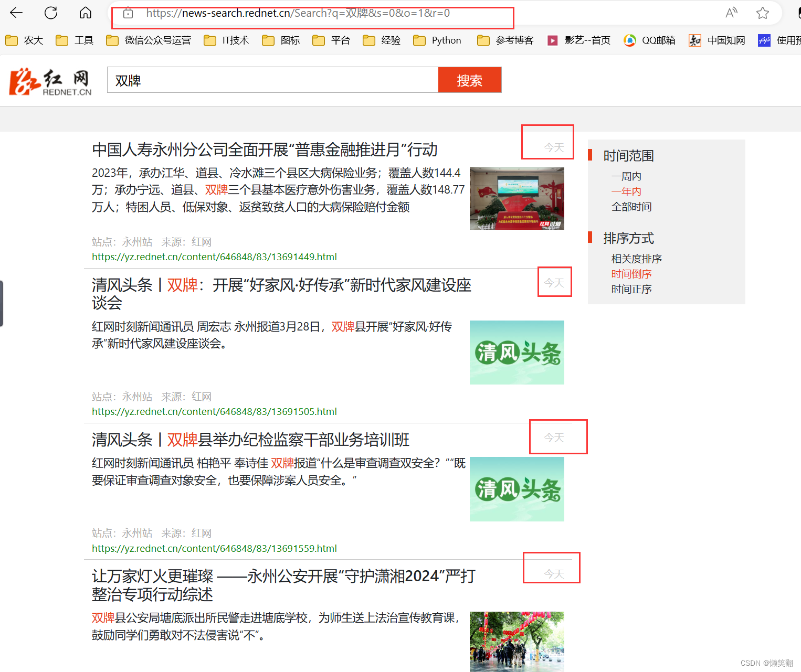
Task: Open article 中国人寿永州分公司全面开展普惠金融推进月行动
Action: point(265,150)
